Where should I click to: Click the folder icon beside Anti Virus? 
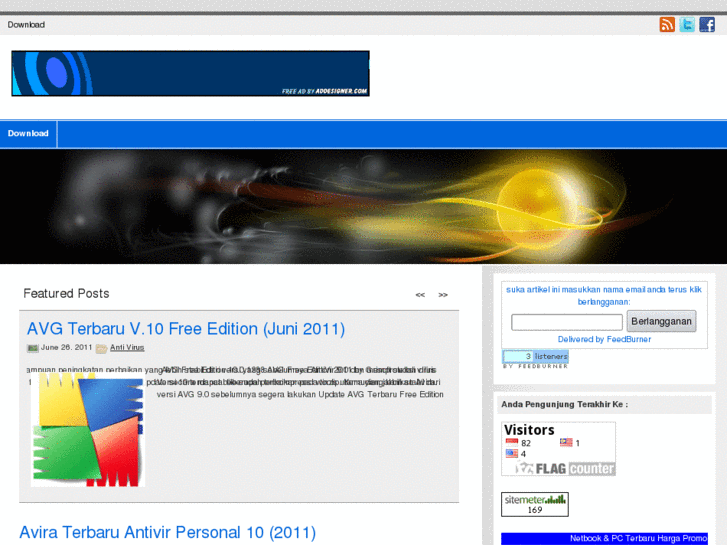click(x=102, y=348)
